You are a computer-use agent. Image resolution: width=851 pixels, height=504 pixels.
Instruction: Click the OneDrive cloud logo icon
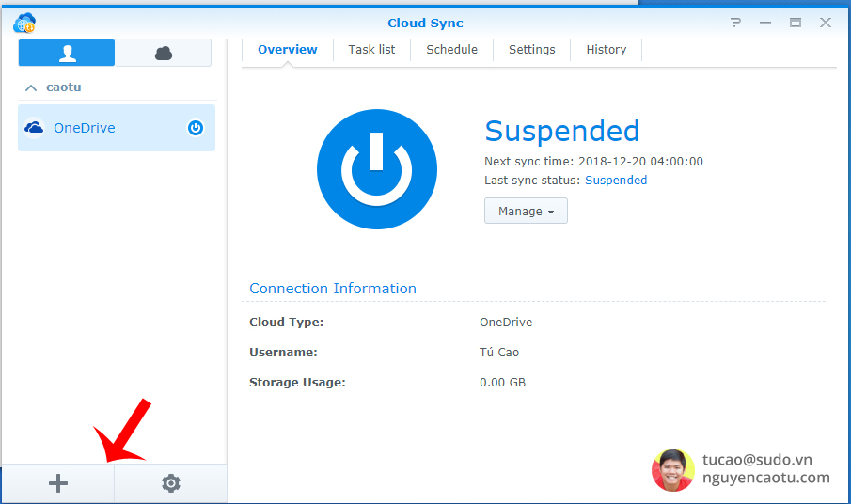click(x=34, y=128)
